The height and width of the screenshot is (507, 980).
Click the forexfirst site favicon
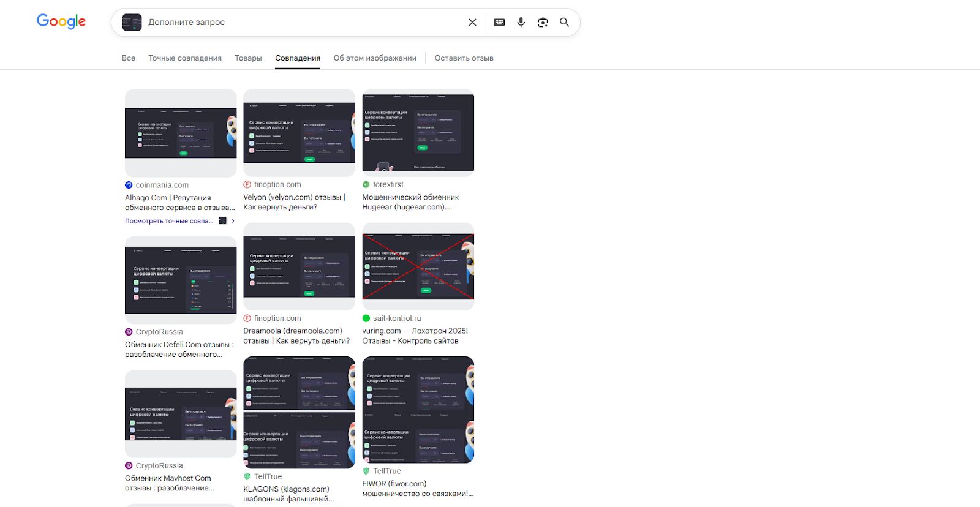click(366, 184)
